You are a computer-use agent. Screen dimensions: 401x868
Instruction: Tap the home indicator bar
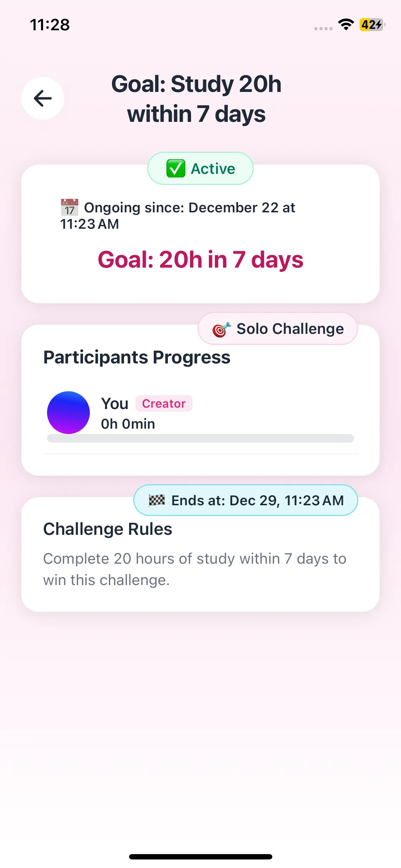[x=200, y=857]
